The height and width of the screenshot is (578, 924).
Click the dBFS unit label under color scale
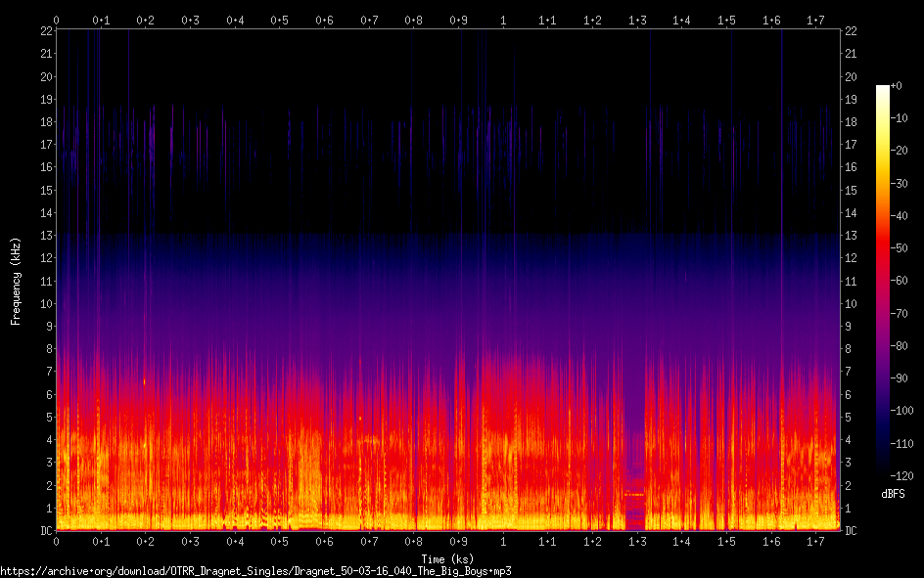click(x=892, y=495)
